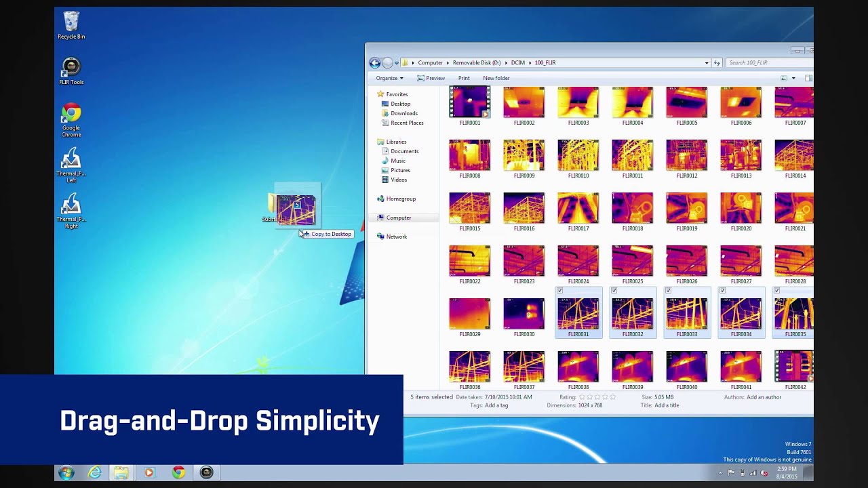Open the Windows Start menu

pyautogui.click(x=66, y=472)
